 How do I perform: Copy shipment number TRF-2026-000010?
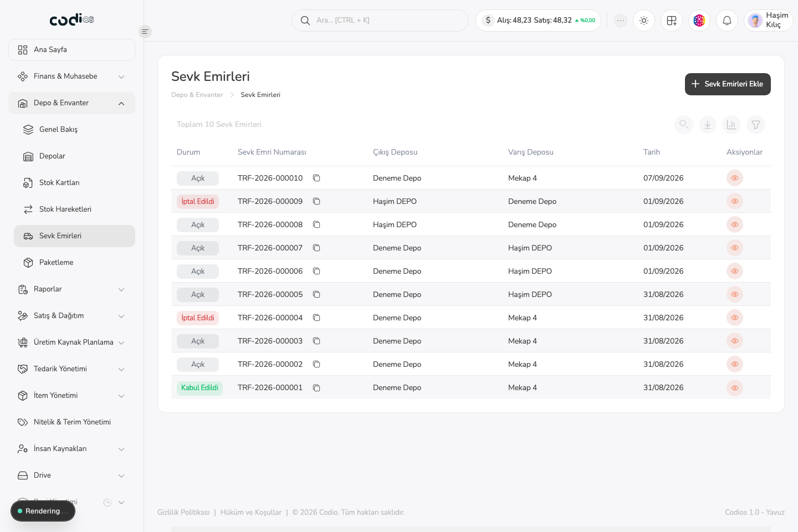click(x=316, y=178)
